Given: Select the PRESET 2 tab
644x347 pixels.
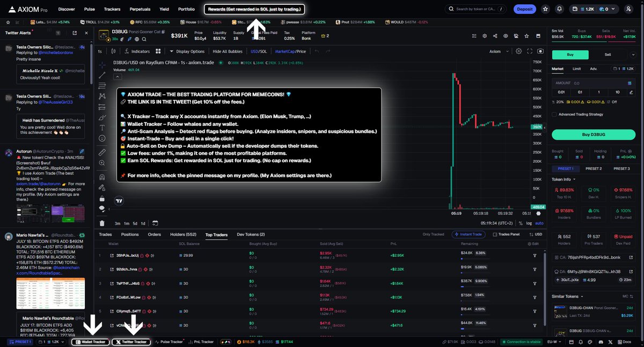Looking at the screenshot, I should click(594, 169).
